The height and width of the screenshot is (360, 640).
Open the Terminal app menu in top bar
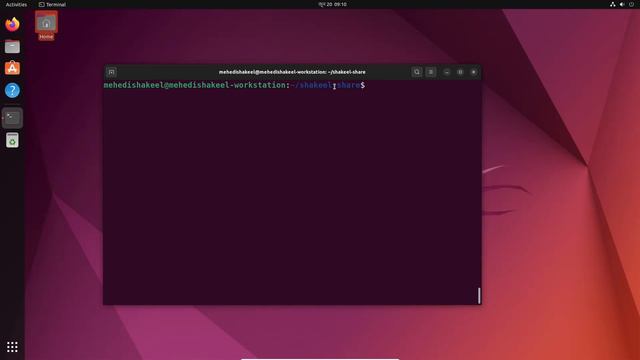pos(52,4)
